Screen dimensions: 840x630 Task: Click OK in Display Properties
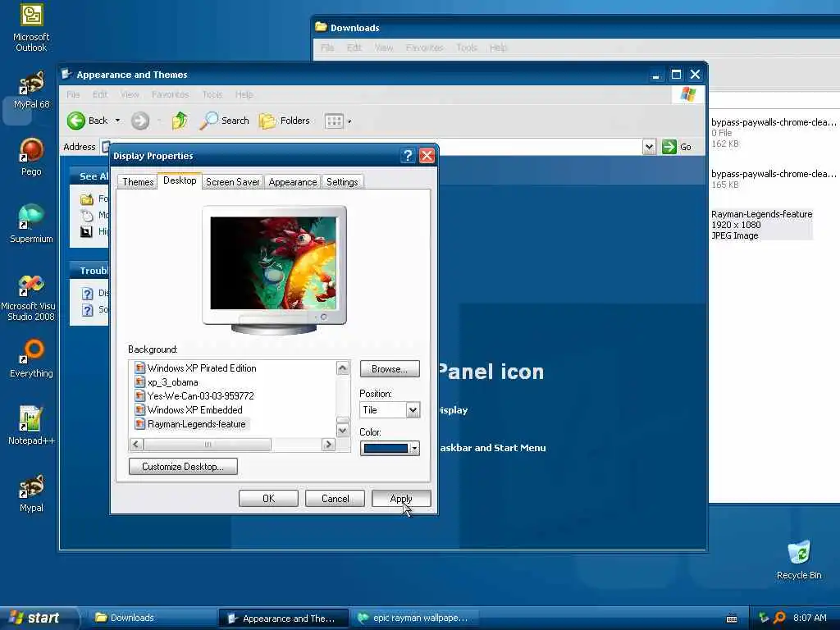click(x=268, y=499)
